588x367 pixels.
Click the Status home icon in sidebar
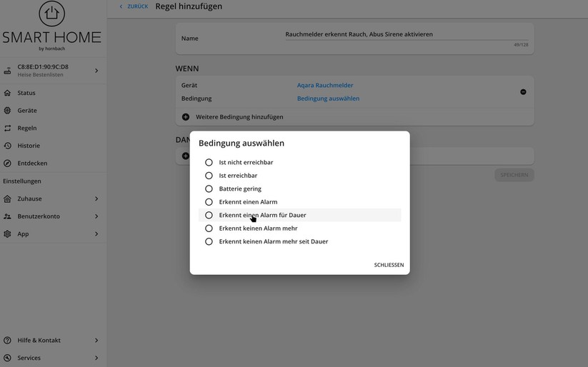pyautogui.click(x=8, y=93)
